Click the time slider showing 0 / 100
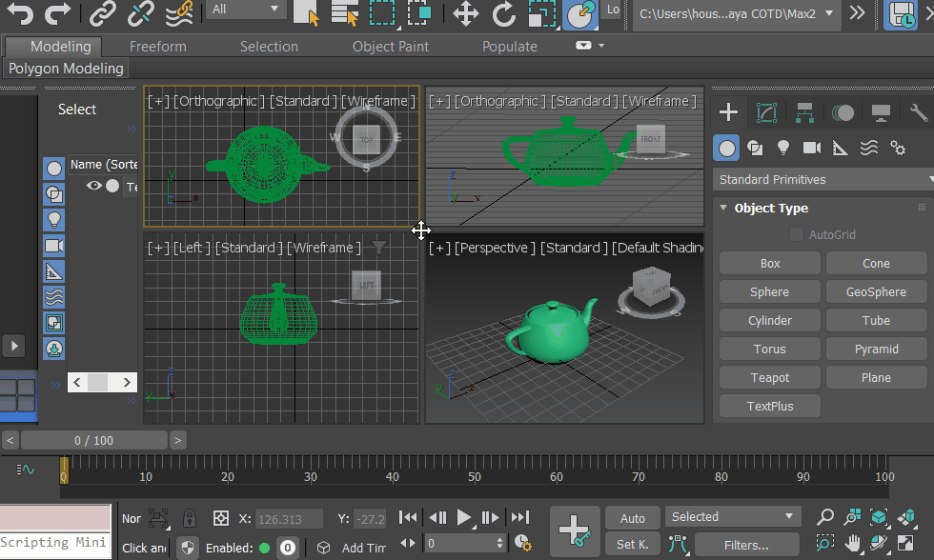Screen dimensions: 934x560 [x=93, y=440]
